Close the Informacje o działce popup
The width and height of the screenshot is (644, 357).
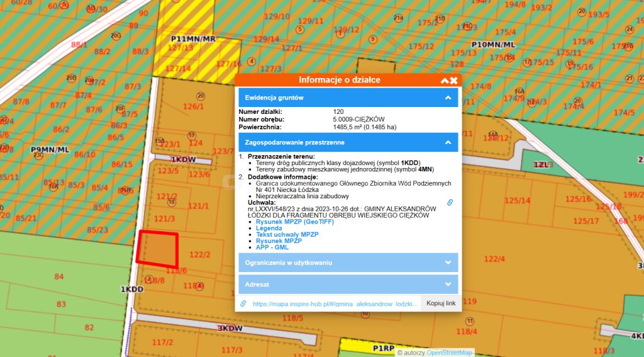pos(453,81)
